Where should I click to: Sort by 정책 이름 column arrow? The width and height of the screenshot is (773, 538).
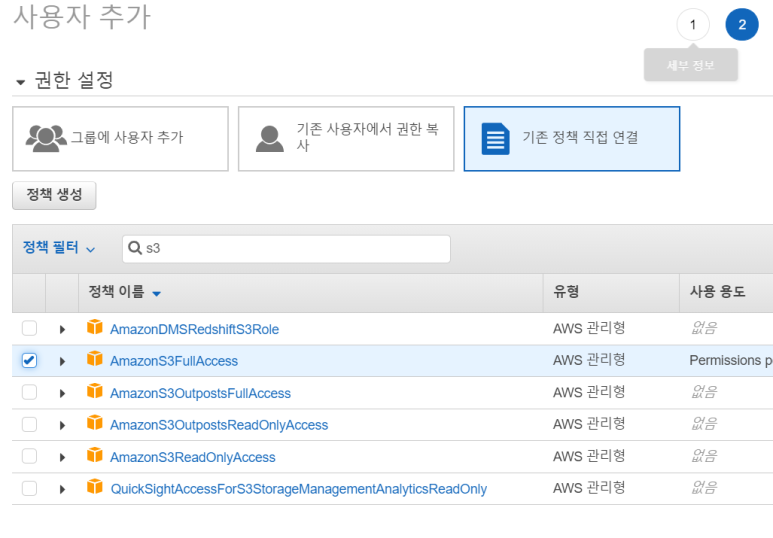point(157,294)
